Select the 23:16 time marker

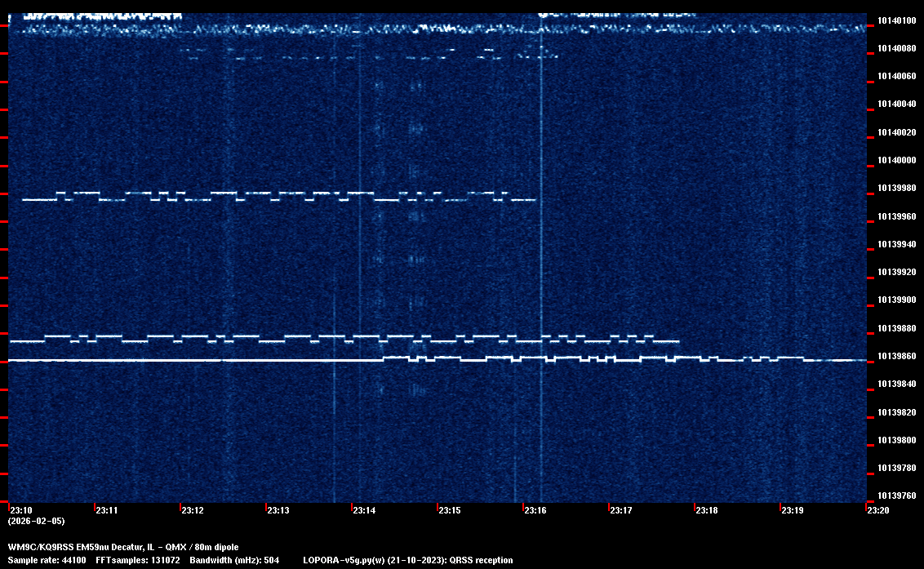(x=535, y=511)
